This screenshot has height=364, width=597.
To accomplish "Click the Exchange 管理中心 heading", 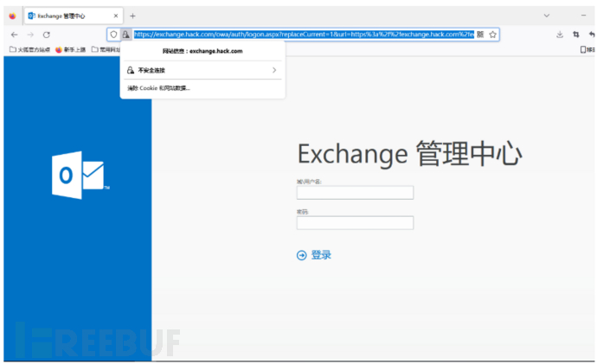I will coord(409,154).
